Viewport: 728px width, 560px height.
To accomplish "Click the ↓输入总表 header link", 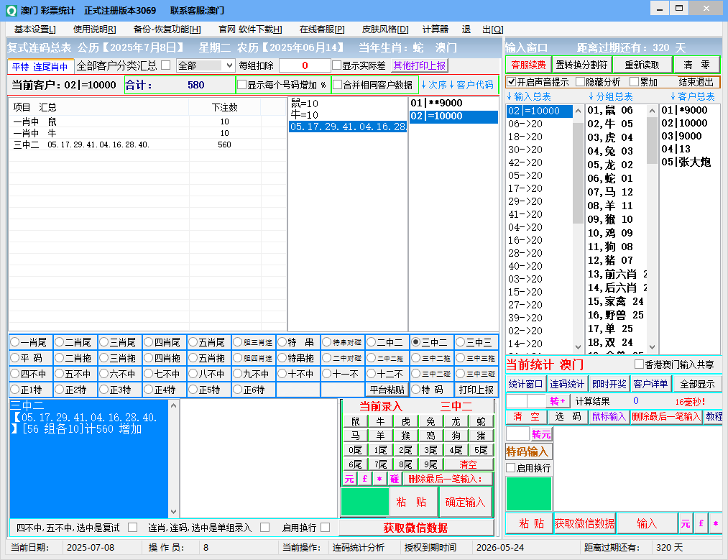I will (x=529, y=96).
